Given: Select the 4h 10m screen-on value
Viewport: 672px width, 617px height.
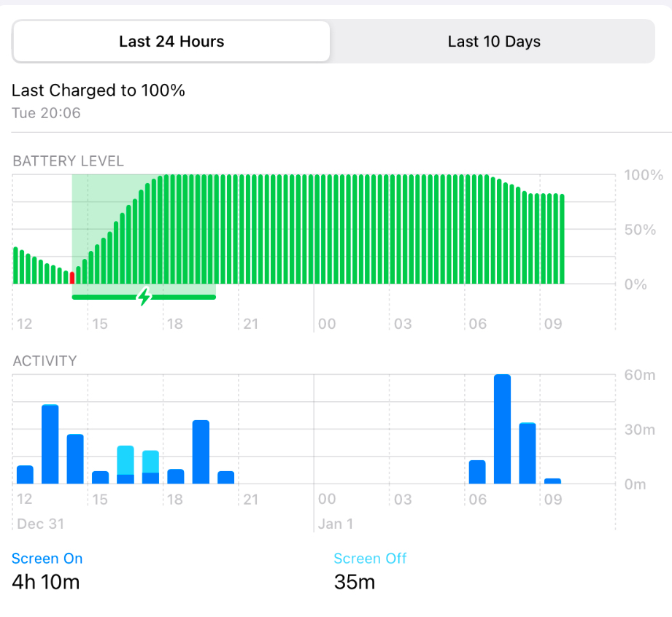Looking at the screenshot, I should (46, 582).
